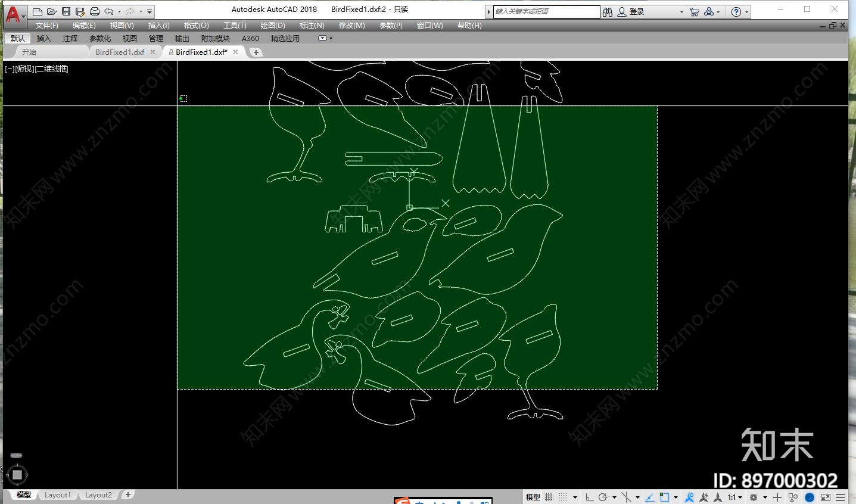Click the status bar customization hamburger icon
The image size is (856, 504).
tap(840, 497)
